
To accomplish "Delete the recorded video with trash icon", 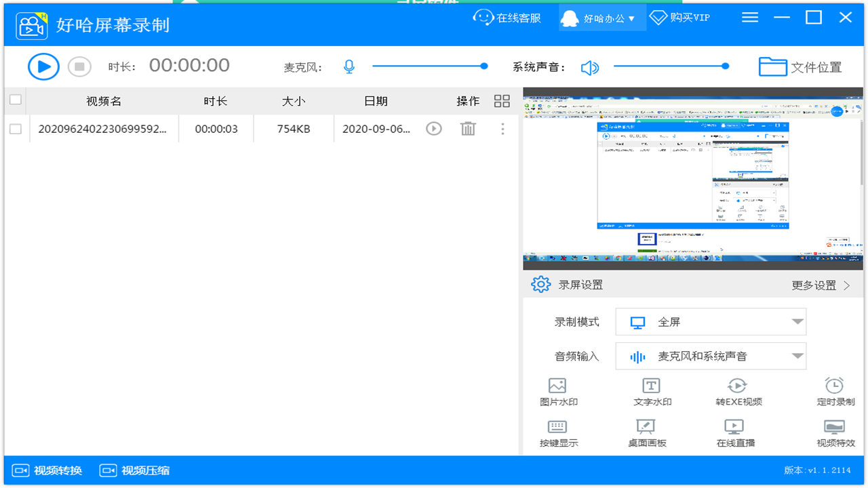I will (x=468, y=128).
